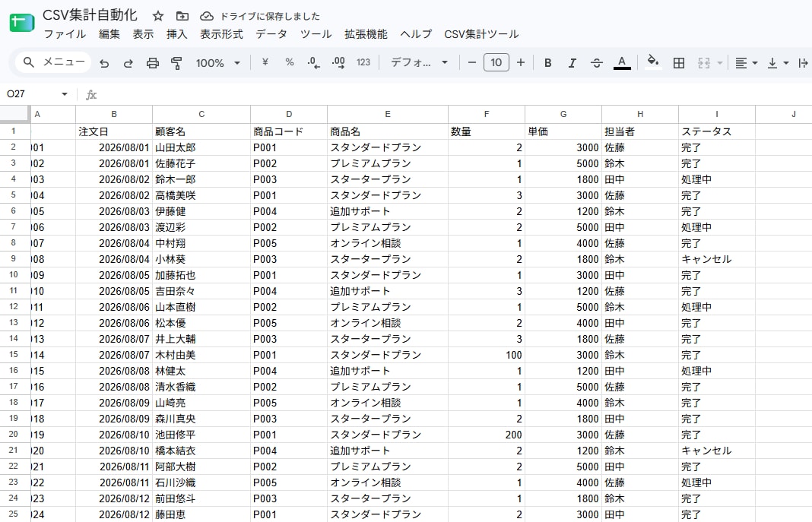This screenshot has width=812, height=522.
Task: Open the text wrapping option
Action: click(803, 63)
